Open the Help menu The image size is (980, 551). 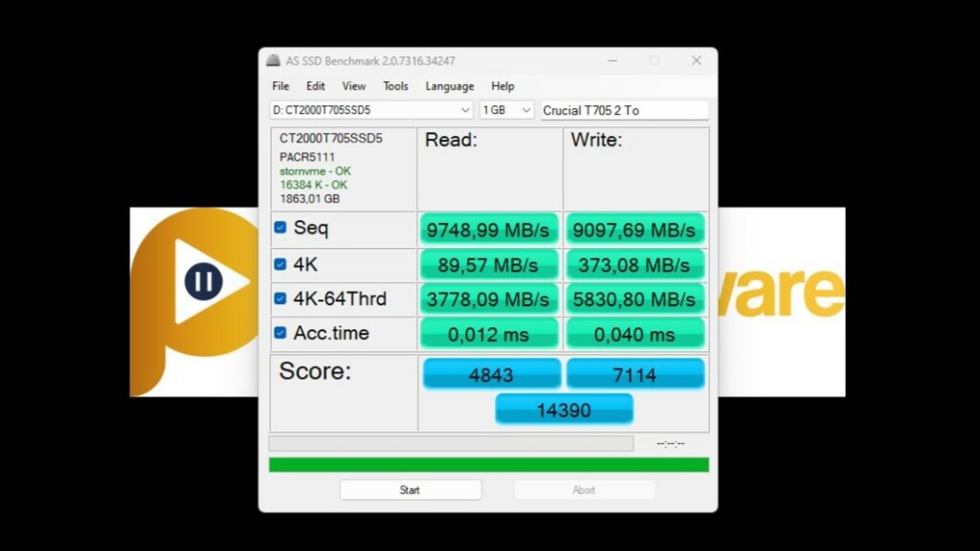(502, 86)
